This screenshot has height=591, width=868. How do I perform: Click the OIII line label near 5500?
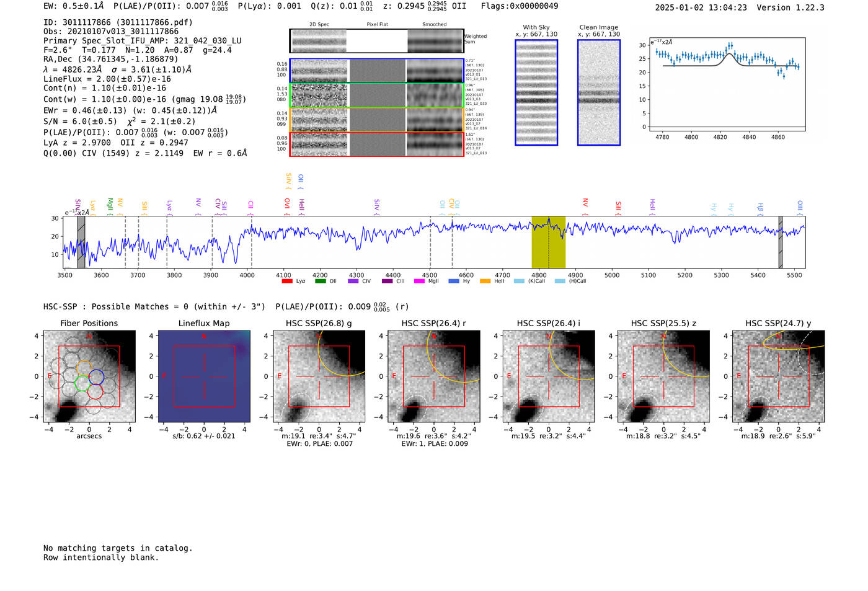click(x=800, y=207)
